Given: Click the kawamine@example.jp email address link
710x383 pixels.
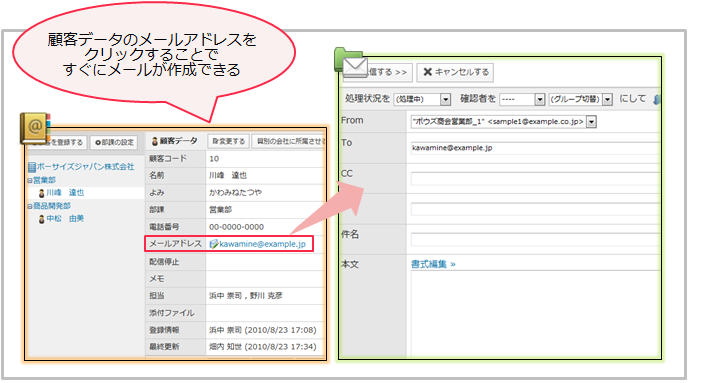Looking at the screenshot, I should [262, 244].
